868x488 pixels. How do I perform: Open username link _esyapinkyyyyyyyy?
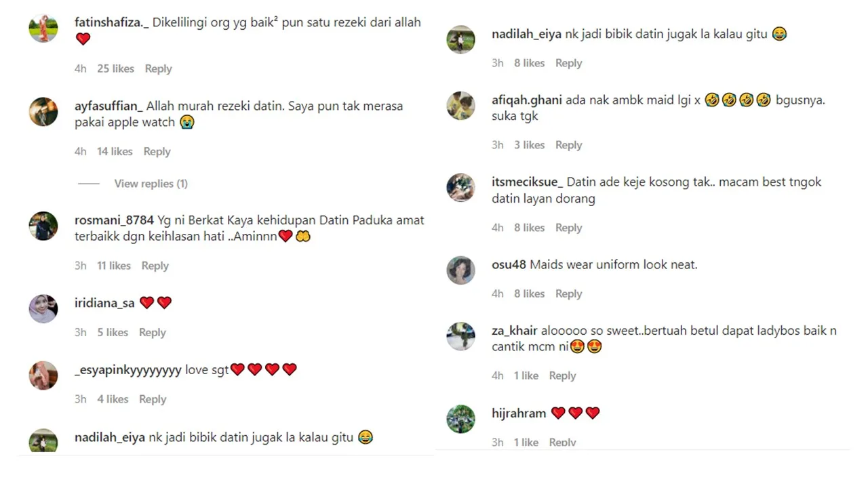point(128,370)
